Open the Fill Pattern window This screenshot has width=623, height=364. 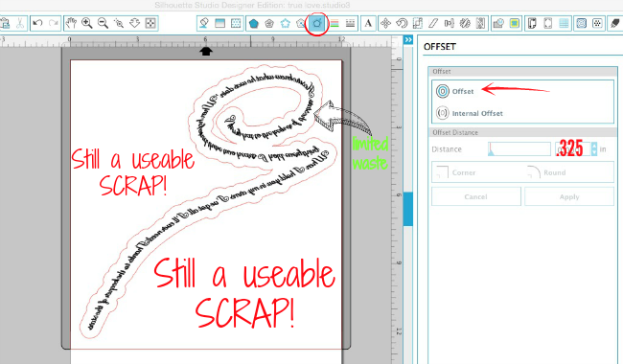[x=236, y=23]
